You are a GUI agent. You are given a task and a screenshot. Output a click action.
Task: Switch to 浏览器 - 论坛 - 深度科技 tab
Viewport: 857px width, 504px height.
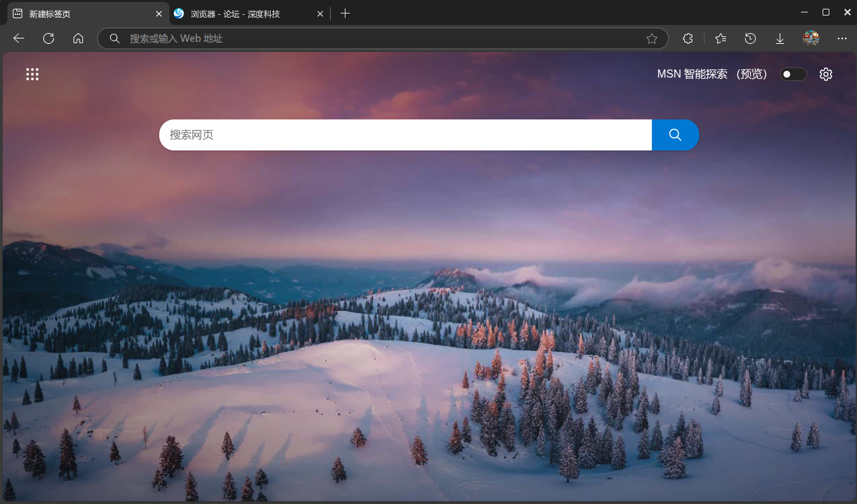tap(249, 13)
